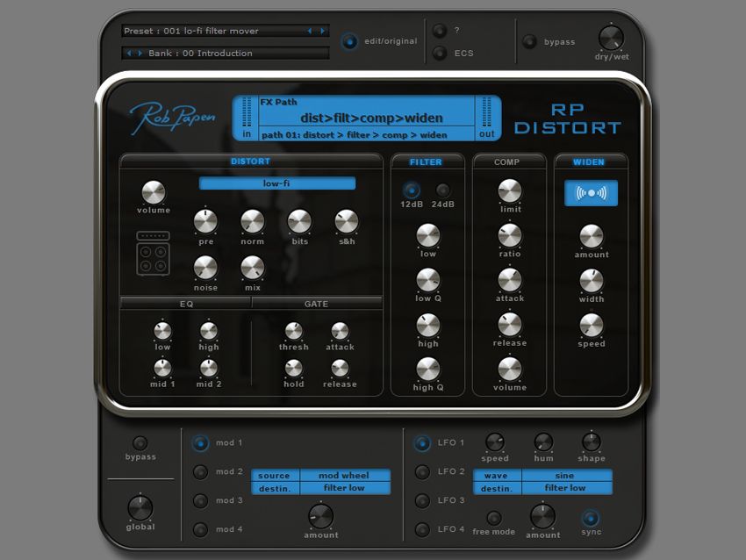Image resolution: width=746 pixels, height=560 pixels.
Task: Switch to the EQ tab
Action: (188, 304)
